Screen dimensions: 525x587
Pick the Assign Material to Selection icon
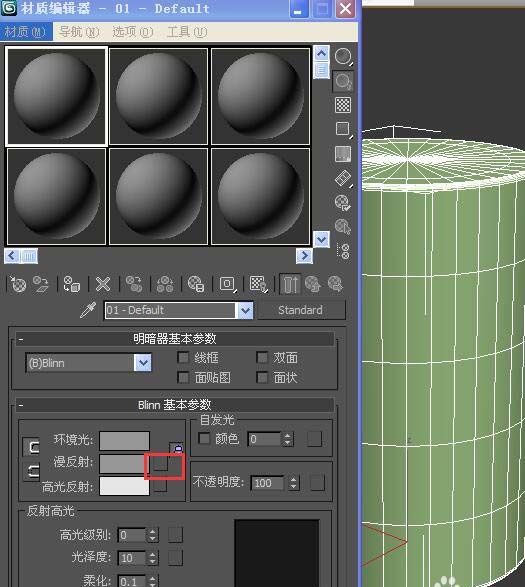[72, 284]
